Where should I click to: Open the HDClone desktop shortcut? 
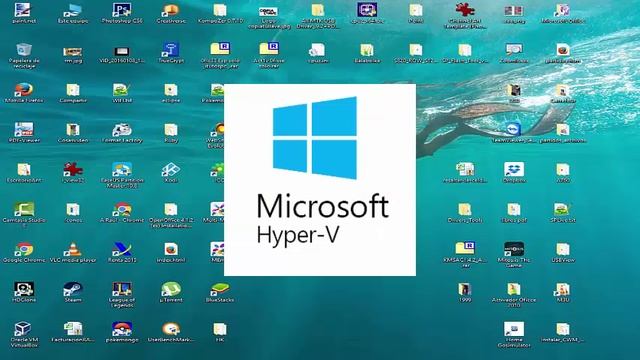point(24,292)
